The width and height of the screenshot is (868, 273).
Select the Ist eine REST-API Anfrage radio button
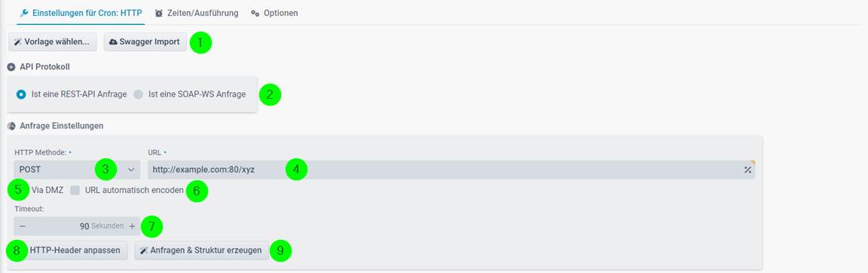tap(22, 94)
